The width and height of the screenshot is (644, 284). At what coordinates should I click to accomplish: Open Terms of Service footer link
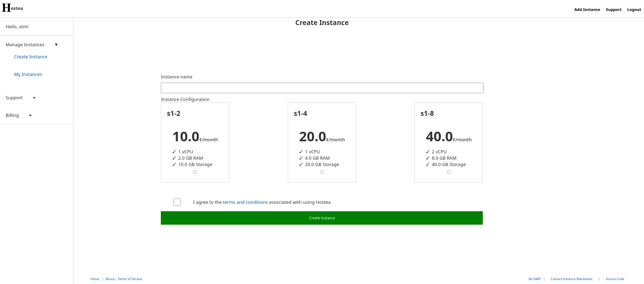[130, 279]
